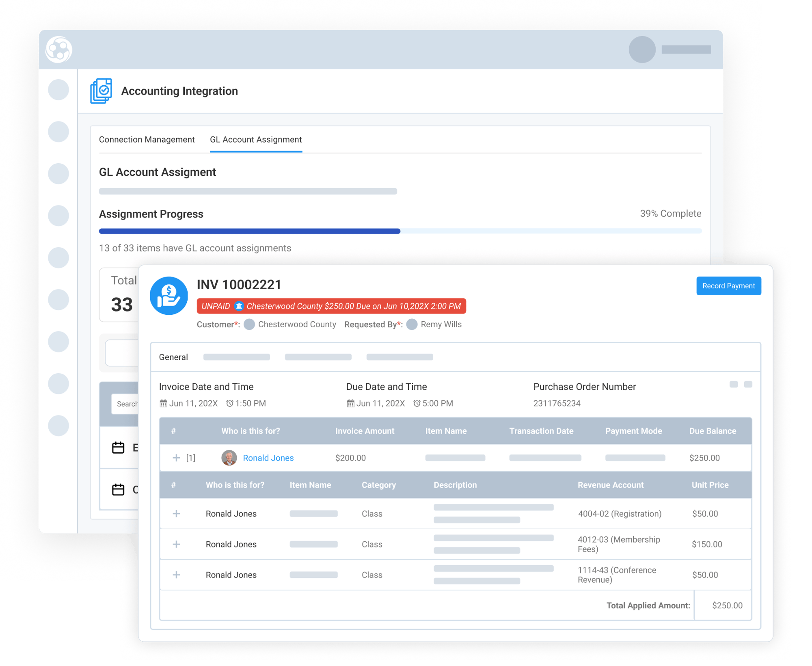812x666 pixels.
Task: Click the $200.00 invoice amount cell
Action: (350, 458)
